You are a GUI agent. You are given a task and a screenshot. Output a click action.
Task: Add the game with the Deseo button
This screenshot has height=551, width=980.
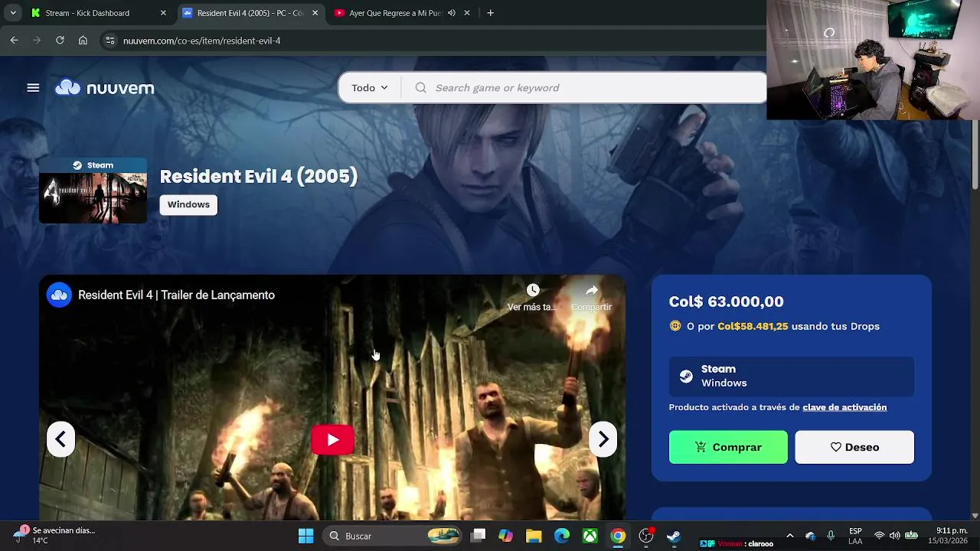tap(854, 447)
